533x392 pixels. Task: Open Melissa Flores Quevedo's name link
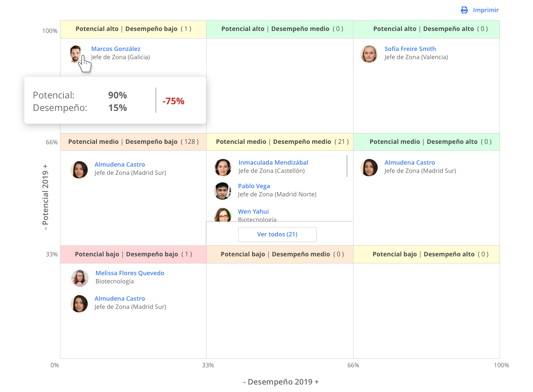click(130, 273)
